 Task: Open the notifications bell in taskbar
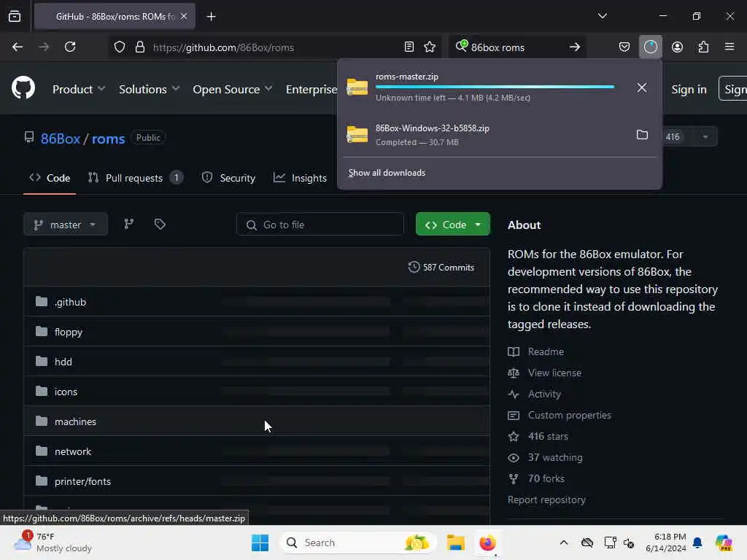[x=697, y=542]
